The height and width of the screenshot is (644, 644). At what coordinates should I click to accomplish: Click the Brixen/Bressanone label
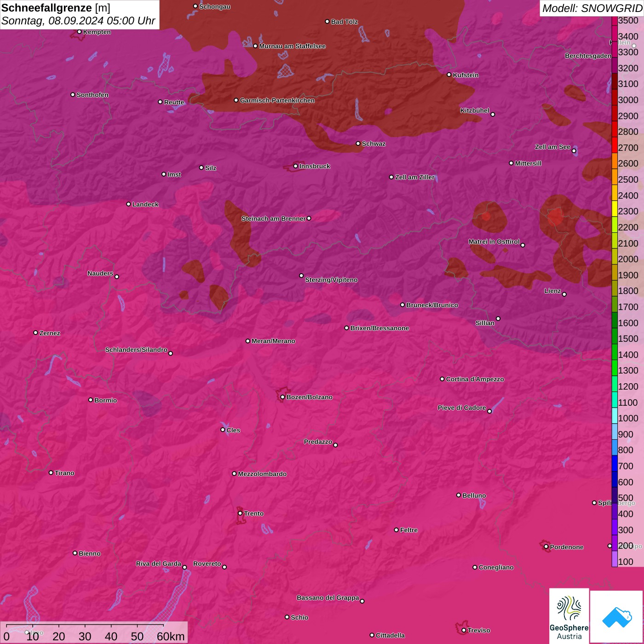(379, 328)
